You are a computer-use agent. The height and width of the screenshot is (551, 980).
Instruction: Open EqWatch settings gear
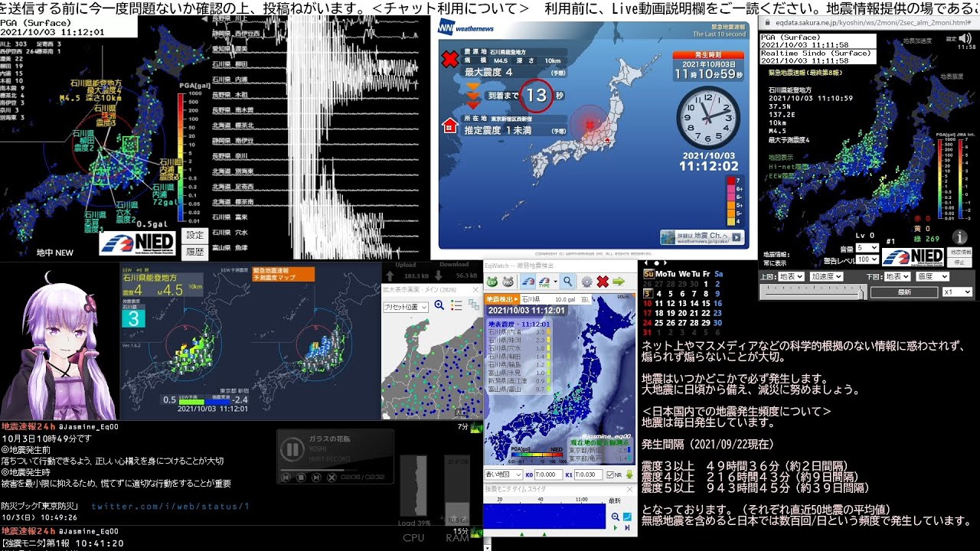pos(586,282)
